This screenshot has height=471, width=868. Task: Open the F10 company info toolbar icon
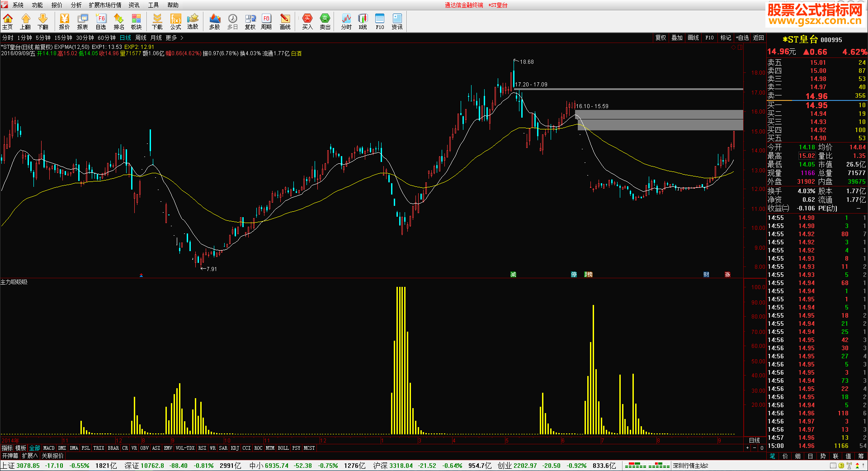point(380,21)
